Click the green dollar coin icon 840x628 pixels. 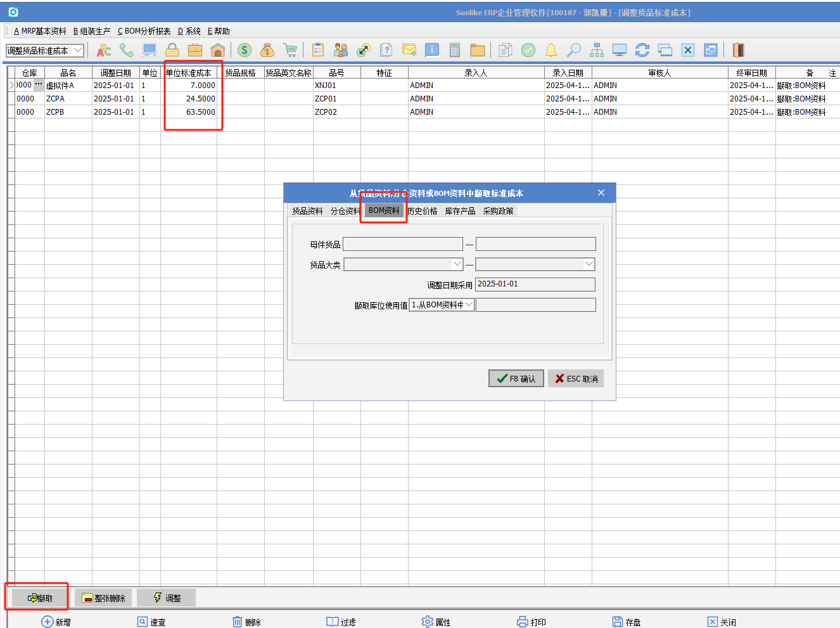[x=245, y=50]
